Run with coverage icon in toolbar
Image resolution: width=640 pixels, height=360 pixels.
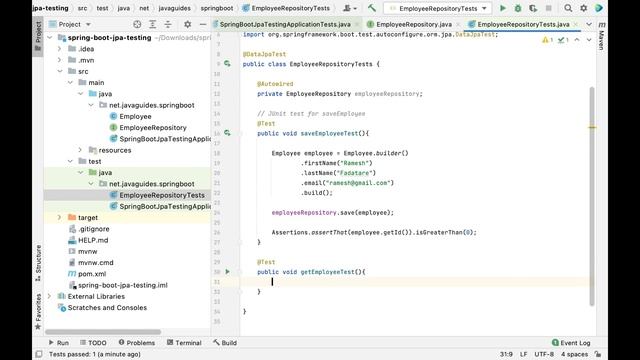[533, 8]
